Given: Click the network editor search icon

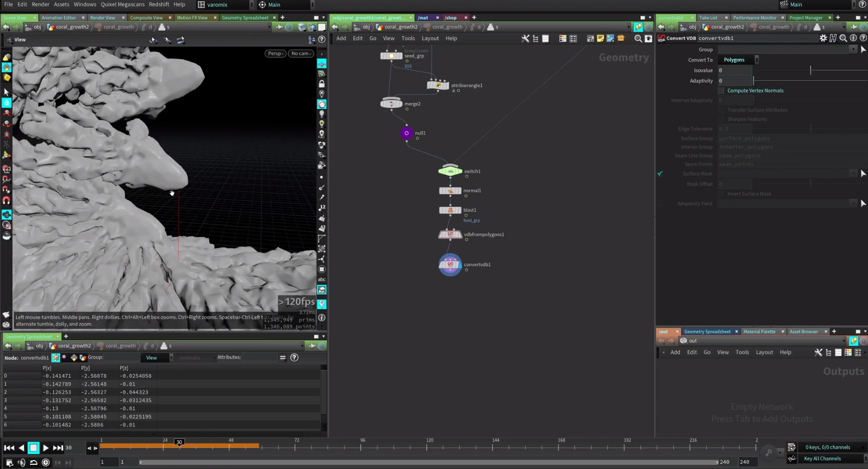Looking at the screenshot, I should [638, 38].
